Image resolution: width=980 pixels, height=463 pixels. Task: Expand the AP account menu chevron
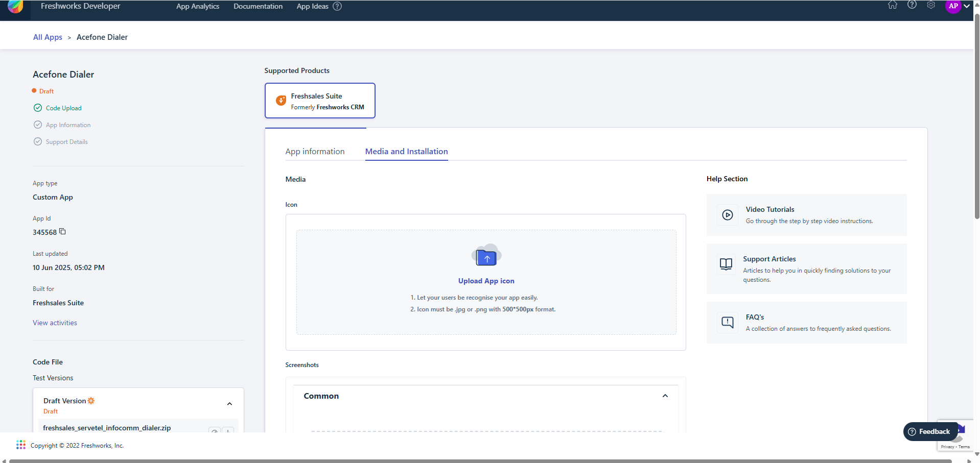pyautogui.click(x=967, y=6)
